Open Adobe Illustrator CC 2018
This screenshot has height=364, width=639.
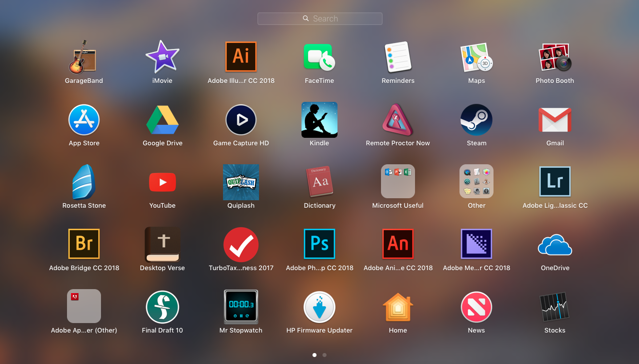(x=241, y=57)
